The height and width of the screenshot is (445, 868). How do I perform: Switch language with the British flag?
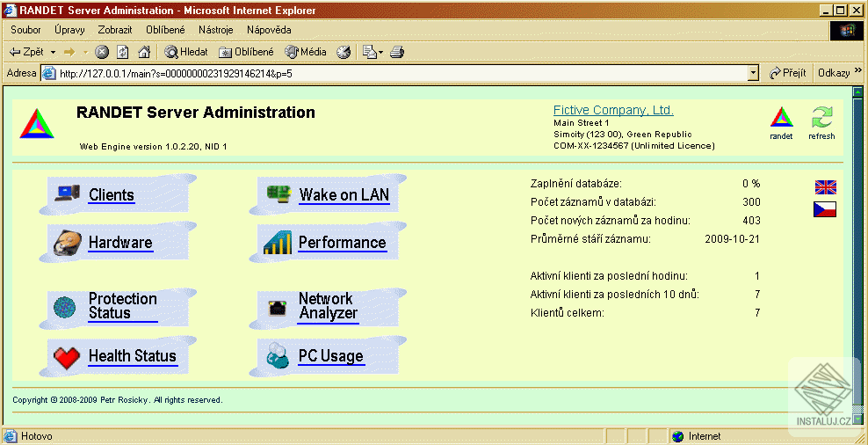pyautogui.click(x=825, y=187)
